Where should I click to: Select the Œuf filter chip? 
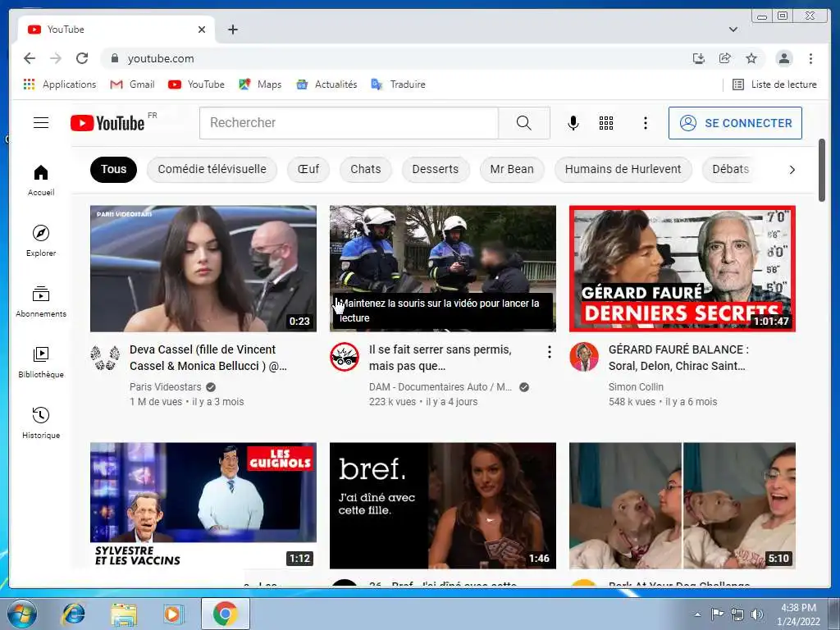pos(308,169)
